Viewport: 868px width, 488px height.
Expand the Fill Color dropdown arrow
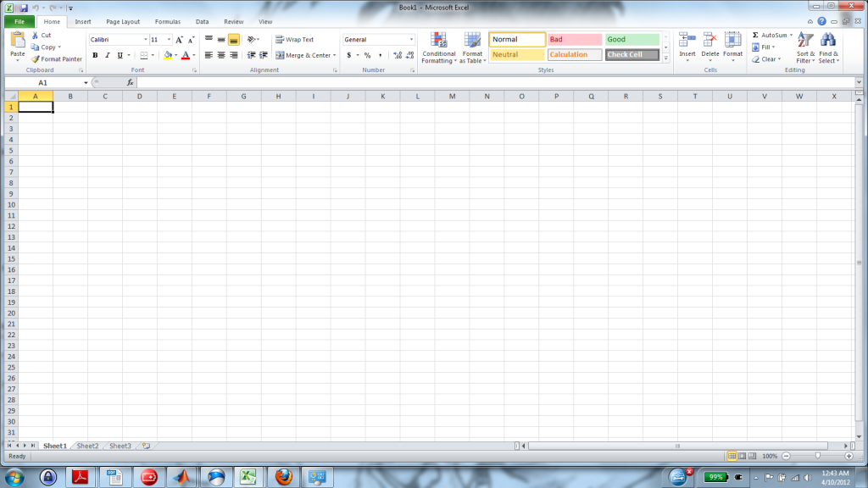click(176, 55)
